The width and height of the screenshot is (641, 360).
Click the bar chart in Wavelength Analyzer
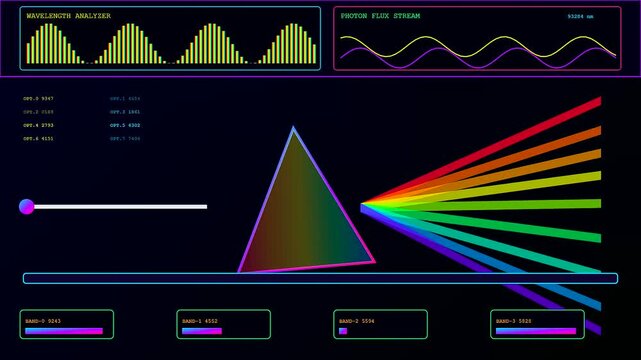tap(171, 44)
